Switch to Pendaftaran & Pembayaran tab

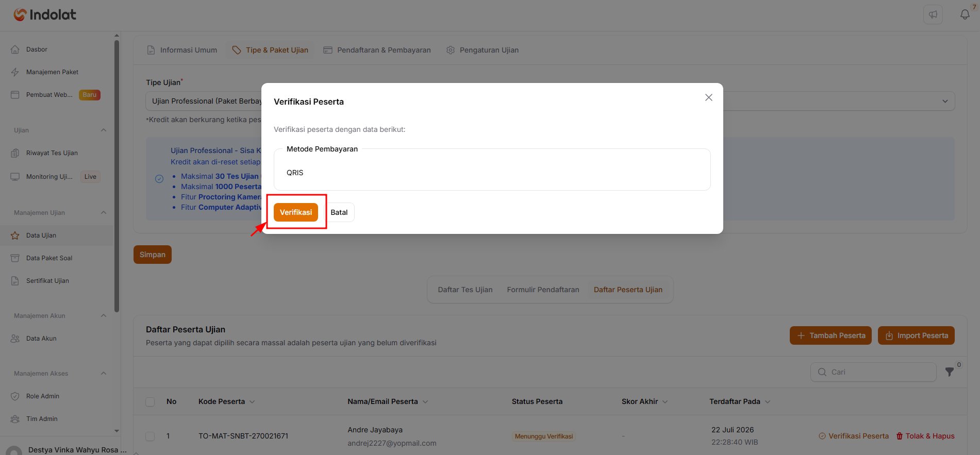[377, 50]
